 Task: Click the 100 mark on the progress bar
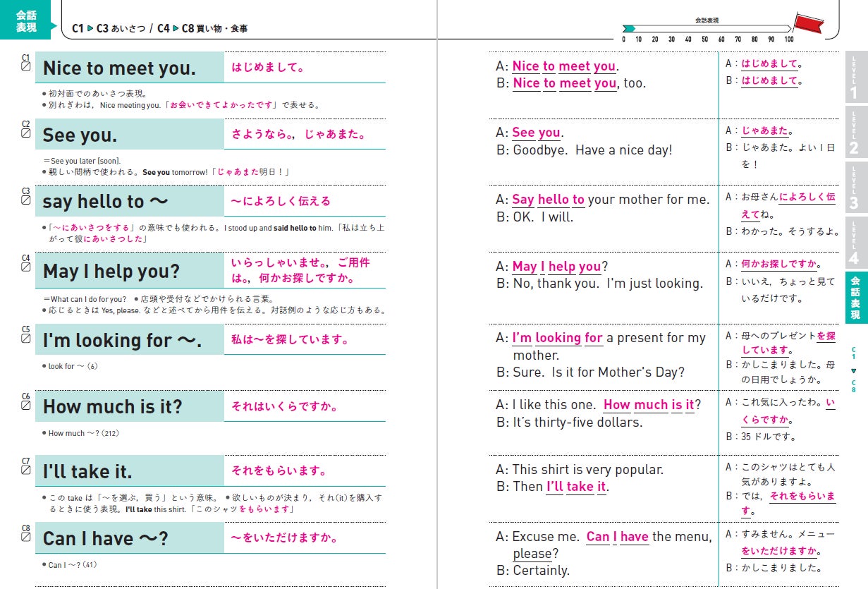point(788,40)
